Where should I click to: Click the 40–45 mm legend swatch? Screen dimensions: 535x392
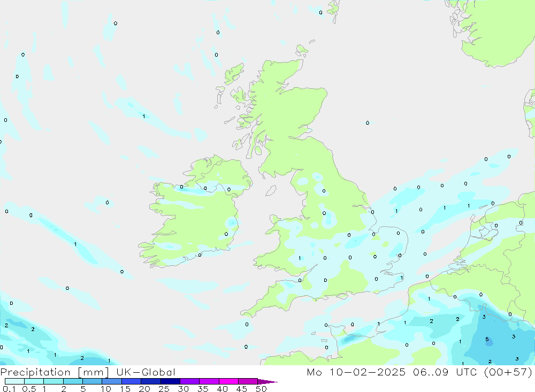pos(228,381)
